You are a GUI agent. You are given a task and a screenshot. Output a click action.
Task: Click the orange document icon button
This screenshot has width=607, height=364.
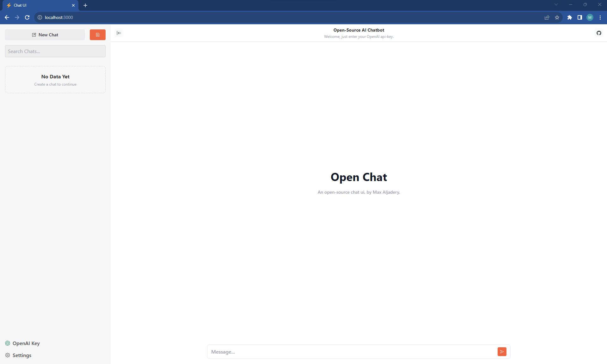pos(97,35)
